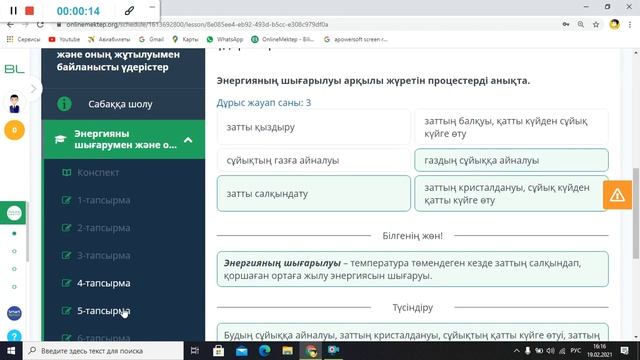This screenshot has width=640, height=360.
Task: Select answer затты қыздыру
Action: tap(313, 127)
